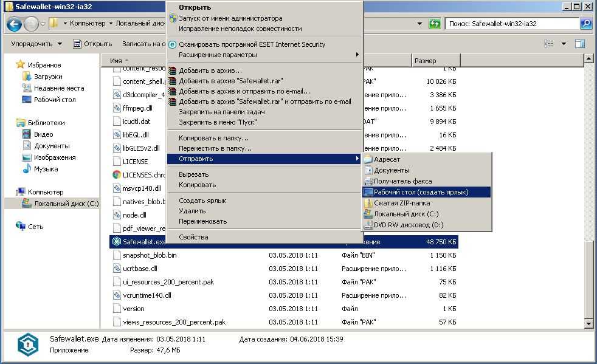Select Избранное star icon in sidebar
The image size is (597, 364).
click(x=20, y=64)
